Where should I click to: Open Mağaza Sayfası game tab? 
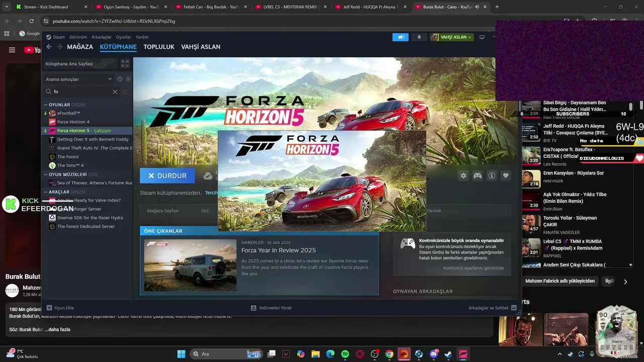(x=163, y=211)
